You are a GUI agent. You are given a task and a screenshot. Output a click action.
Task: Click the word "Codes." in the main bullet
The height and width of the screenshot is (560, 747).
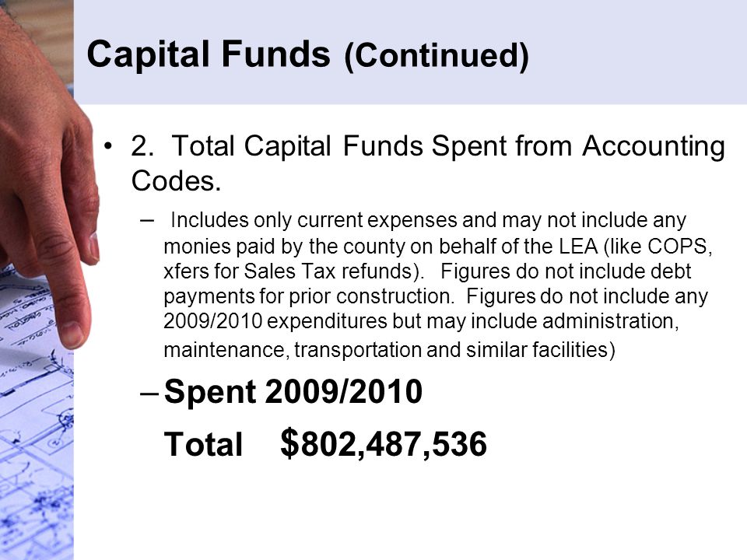(x=176, y=181)
